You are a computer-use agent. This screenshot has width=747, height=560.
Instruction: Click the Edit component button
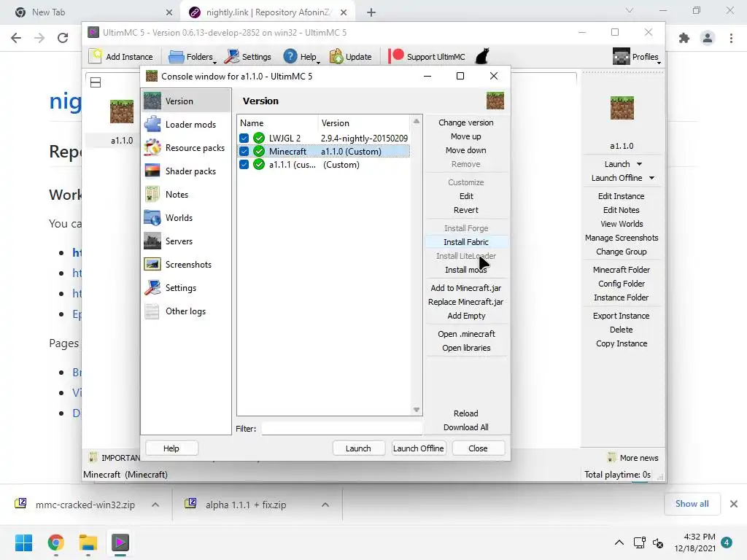pyautogui.click(x=466, y=196)
